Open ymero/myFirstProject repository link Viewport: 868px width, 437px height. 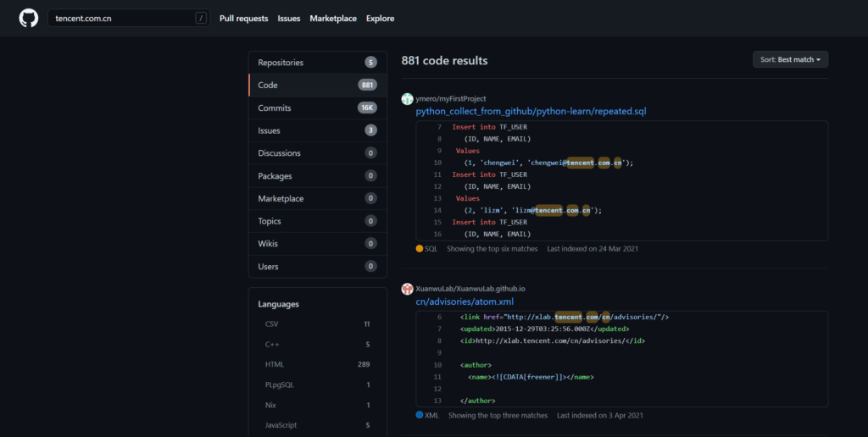451,99
